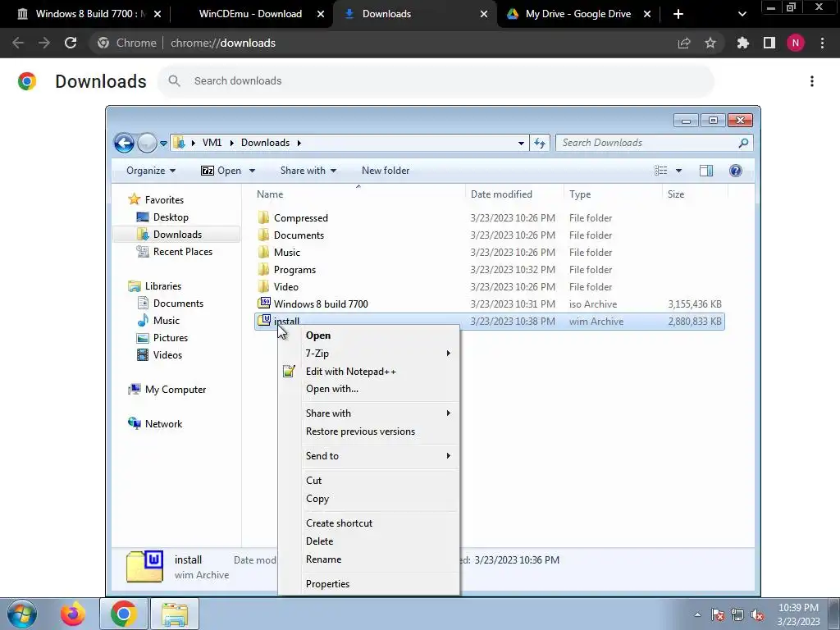840x630 pixels.
Task: Click the 7-Zip Open toolbar button
Action: (x=221, y=171)
